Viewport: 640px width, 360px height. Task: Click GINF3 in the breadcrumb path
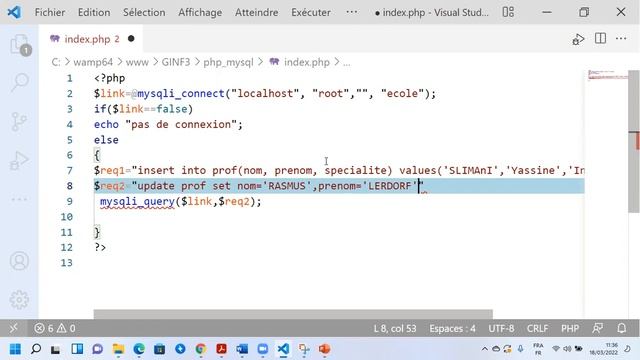(x=176, y=62)
